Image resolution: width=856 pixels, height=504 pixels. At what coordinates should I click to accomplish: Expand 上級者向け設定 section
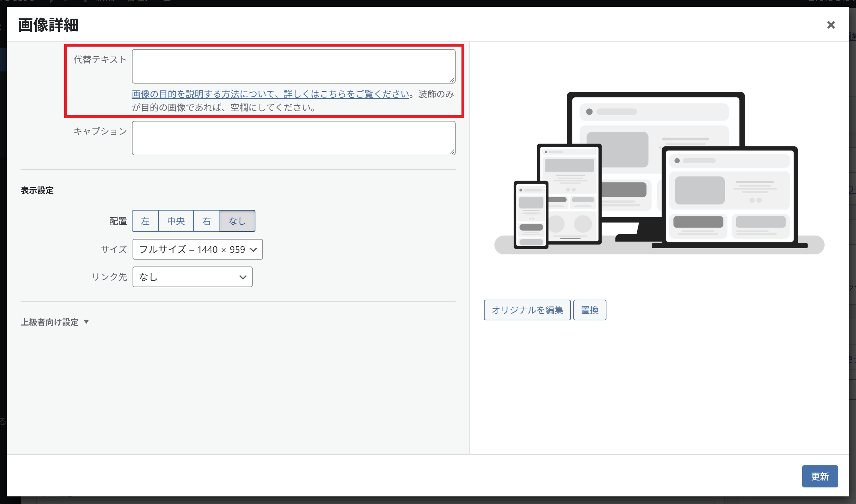point(50,322)
